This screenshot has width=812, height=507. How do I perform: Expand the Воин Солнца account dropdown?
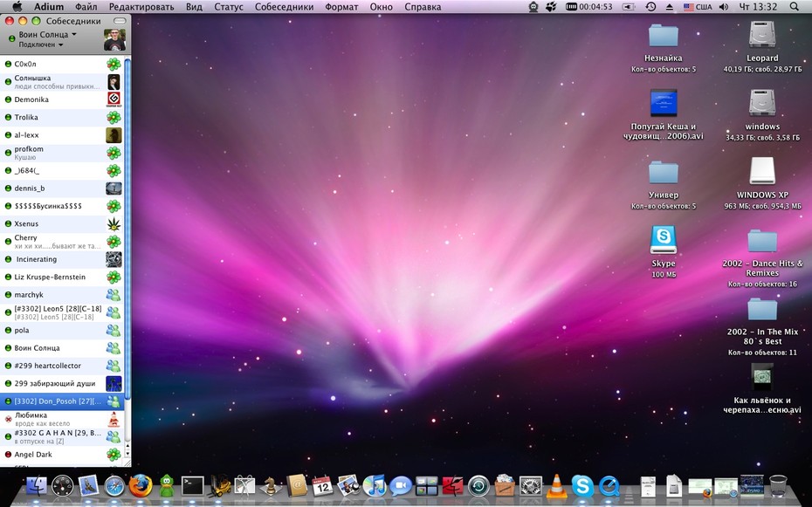[x=48, y=34]
